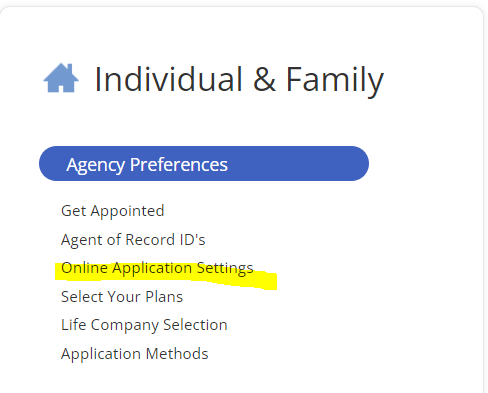
Task: View the Application Methods page
Action: (135, 354)
